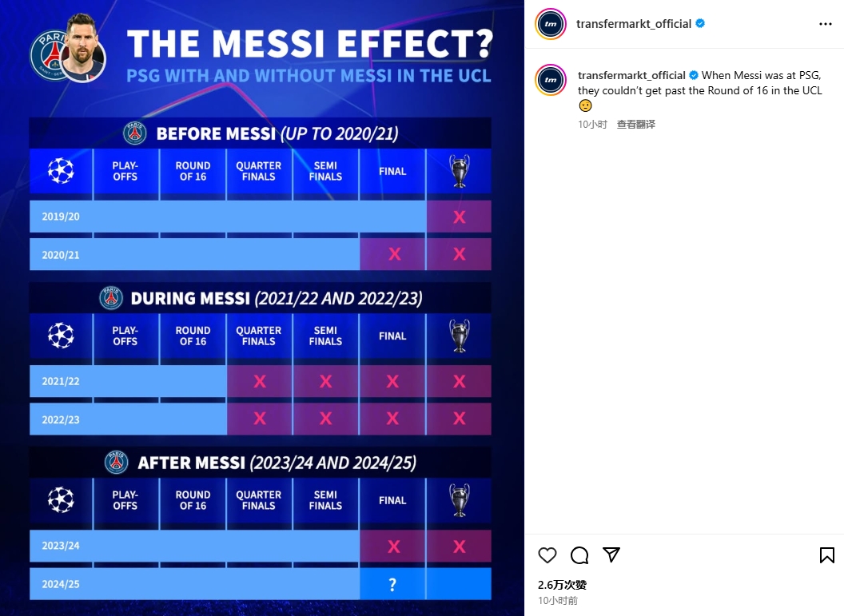Click question mark in 2024/25 row

[x=392, y=584]
